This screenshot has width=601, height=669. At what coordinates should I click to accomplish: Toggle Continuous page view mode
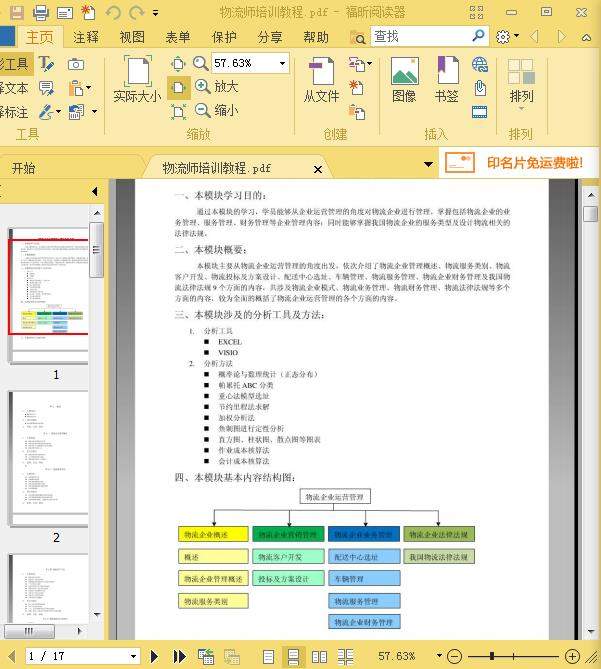tap(293, 657)
